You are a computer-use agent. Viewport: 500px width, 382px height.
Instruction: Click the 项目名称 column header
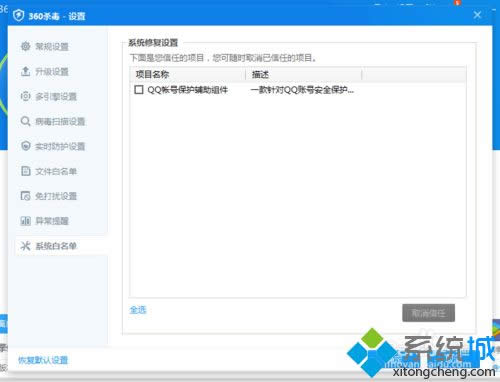point(188,74)
